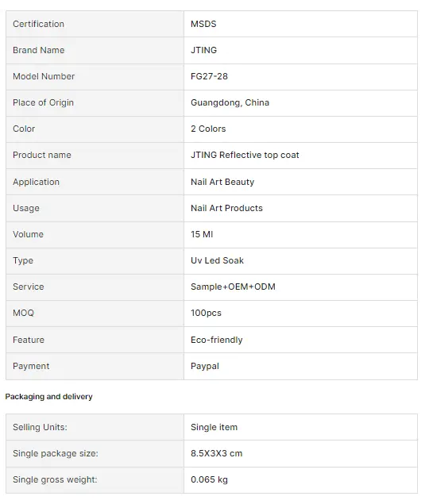This screenshot has height=504, width=429.
Task: Select model number FG27-28 text
Action: 209,76
